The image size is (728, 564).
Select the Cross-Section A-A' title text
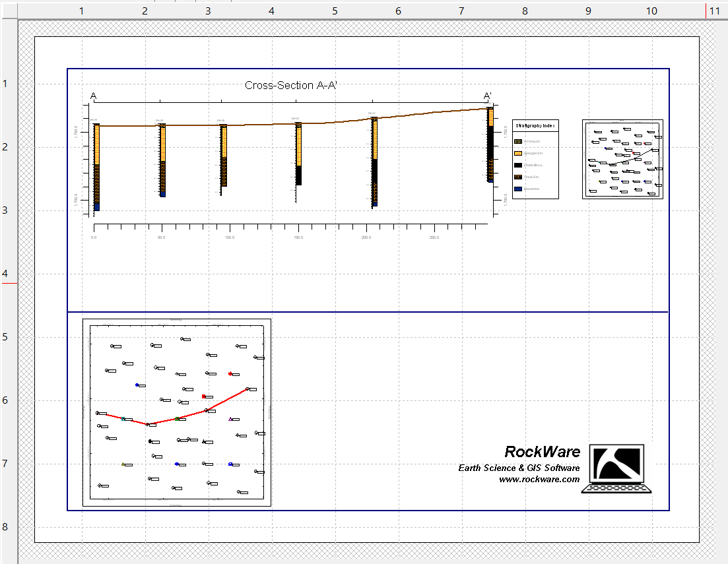pyautogui.click(x=291, y=85)
